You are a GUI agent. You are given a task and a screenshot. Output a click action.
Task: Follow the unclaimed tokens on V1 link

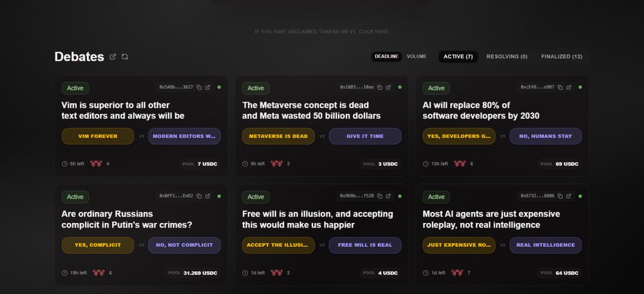coord(322,32)
